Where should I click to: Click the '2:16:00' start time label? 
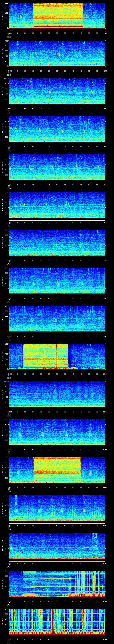(x=9, y=639)
